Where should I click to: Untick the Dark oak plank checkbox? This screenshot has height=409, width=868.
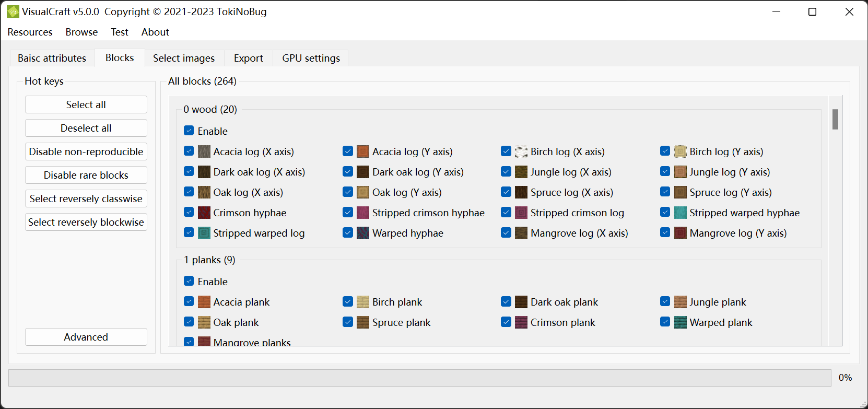click(506, 301)
